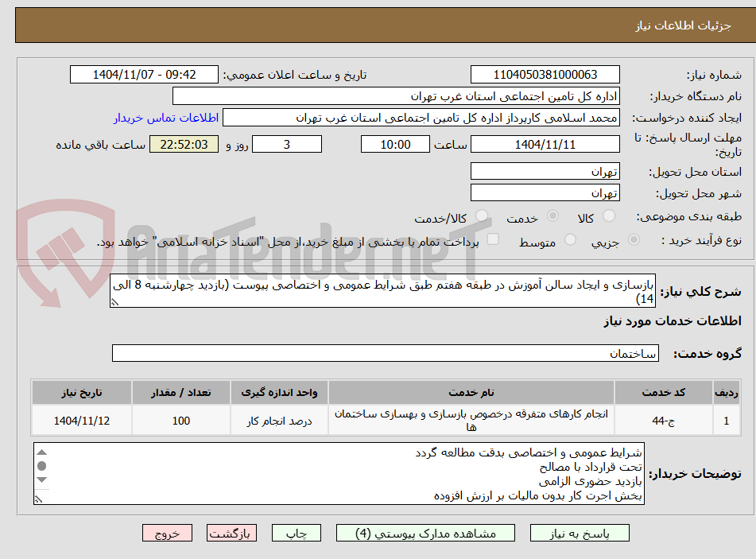Open اطلاعات تماس خریدار link
The image size is (756, 559).
[x=166, y=118]
